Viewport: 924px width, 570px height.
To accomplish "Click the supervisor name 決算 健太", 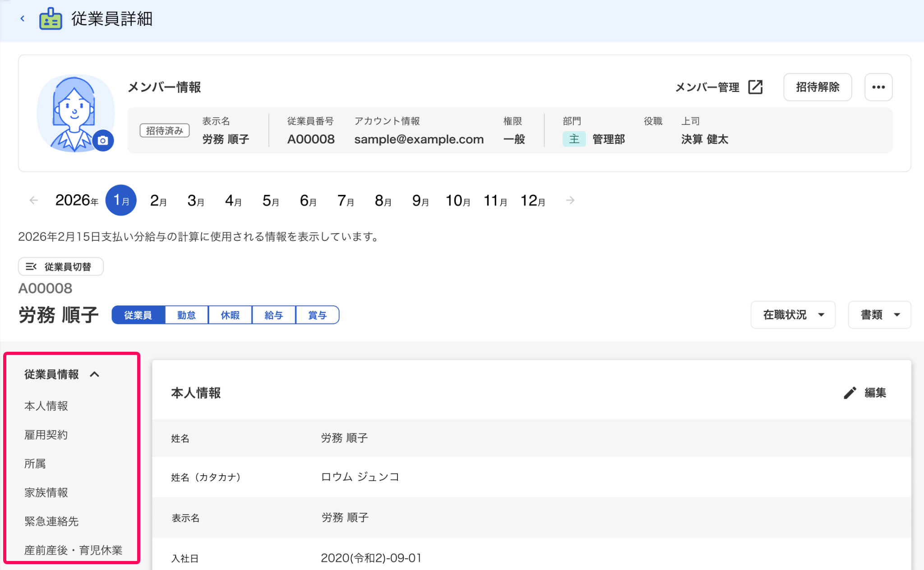I will pos(705,139).
